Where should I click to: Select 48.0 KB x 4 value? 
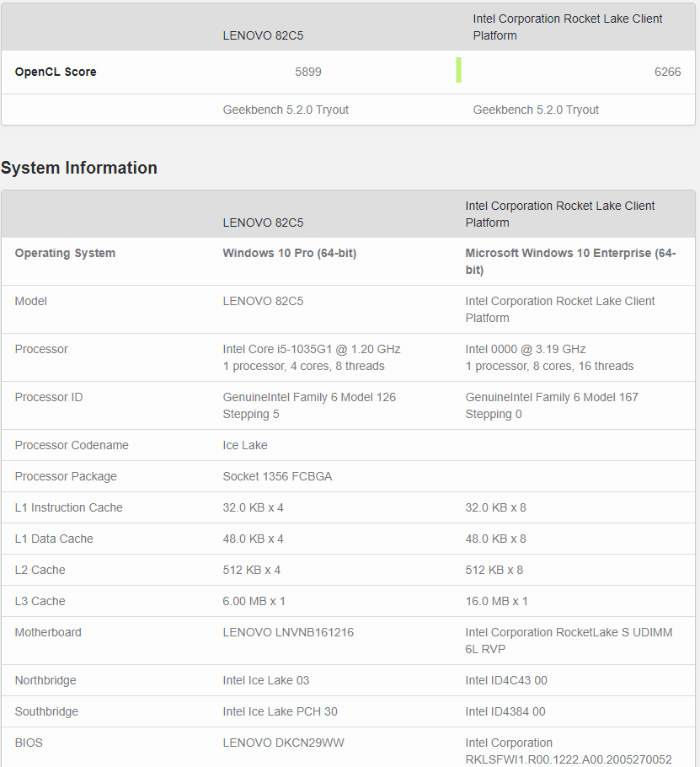pyautogui.click(x=254, y=539)
